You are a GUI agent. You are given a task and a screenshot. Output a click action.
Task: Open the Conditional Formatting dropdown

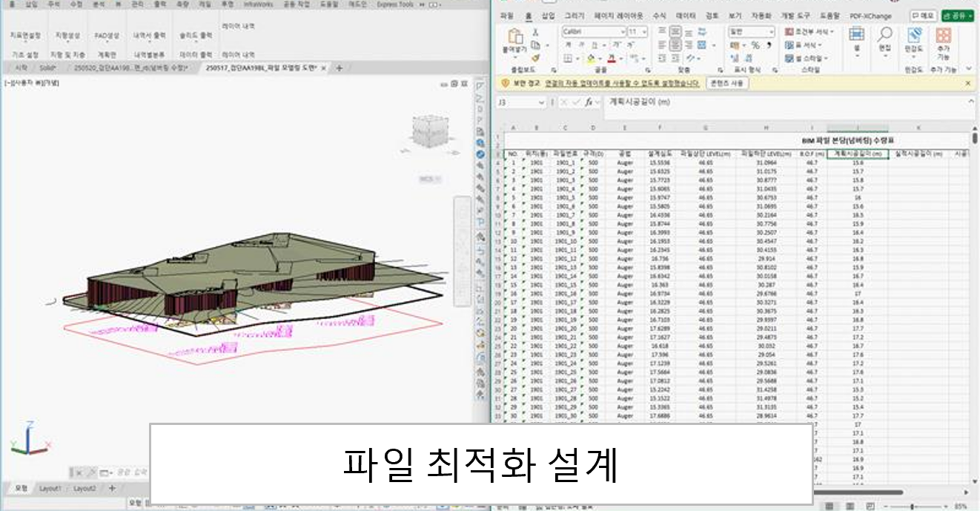coord(810,32)
